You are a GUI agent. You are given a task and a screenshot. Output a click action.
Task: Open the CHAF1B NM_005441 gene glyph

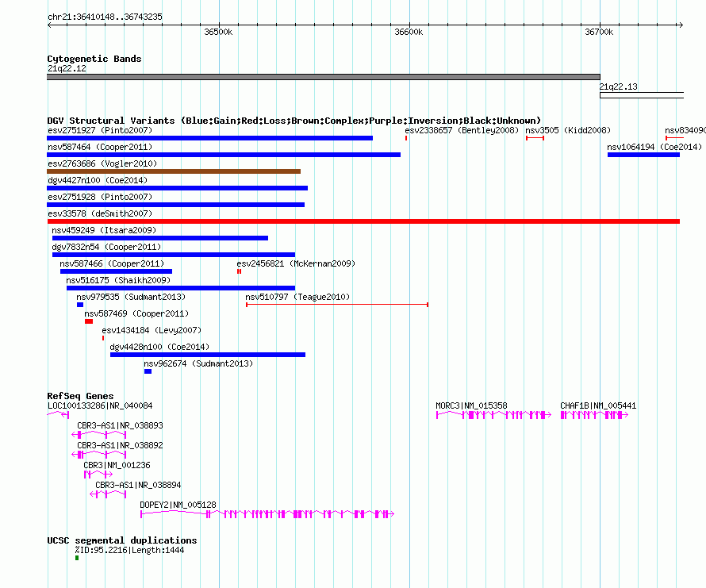(x=594, y=415)
